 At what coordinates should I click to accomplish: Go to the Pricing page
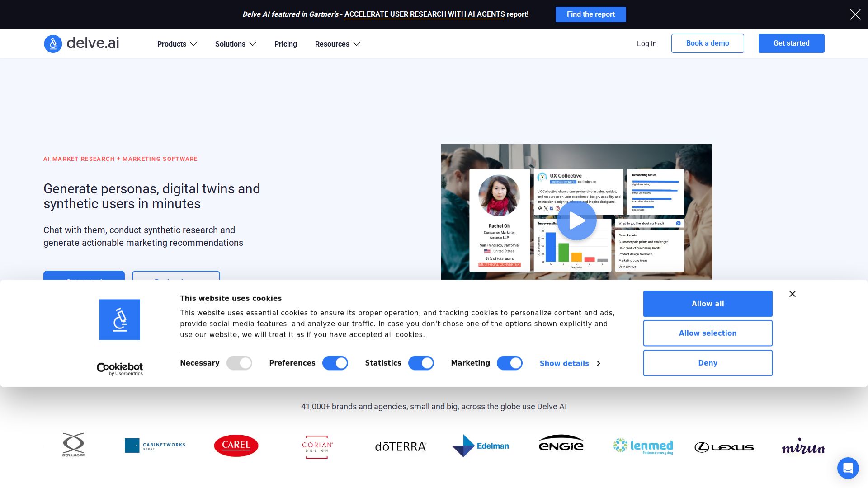point(285,44)
